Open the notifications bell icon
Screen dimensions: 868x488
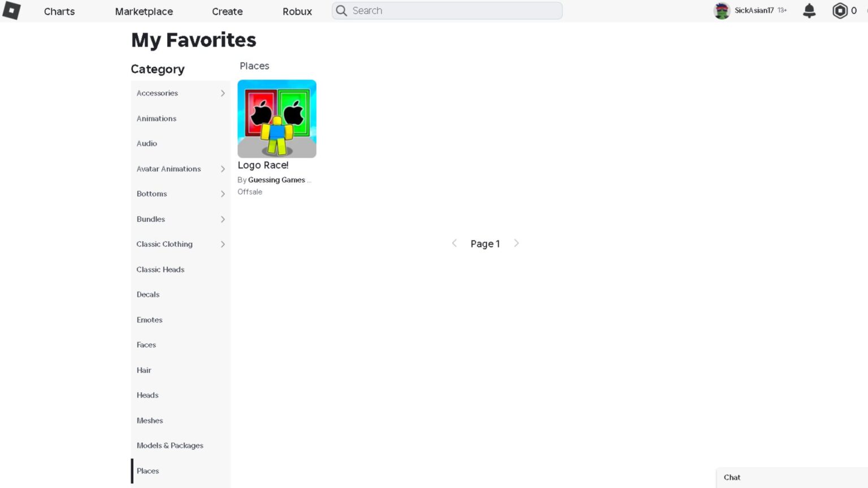tap(809, 10)
